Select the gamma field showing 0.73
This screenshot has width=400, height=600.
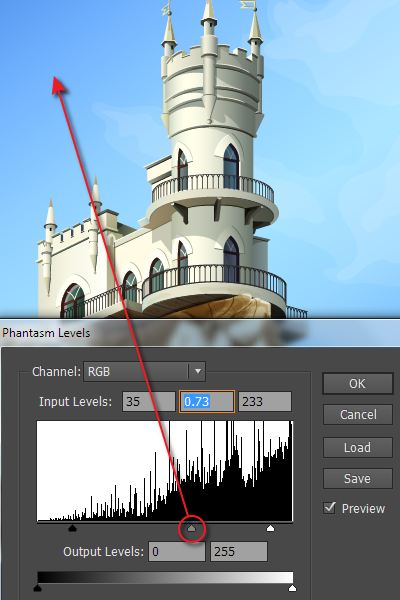click(207, 401)
